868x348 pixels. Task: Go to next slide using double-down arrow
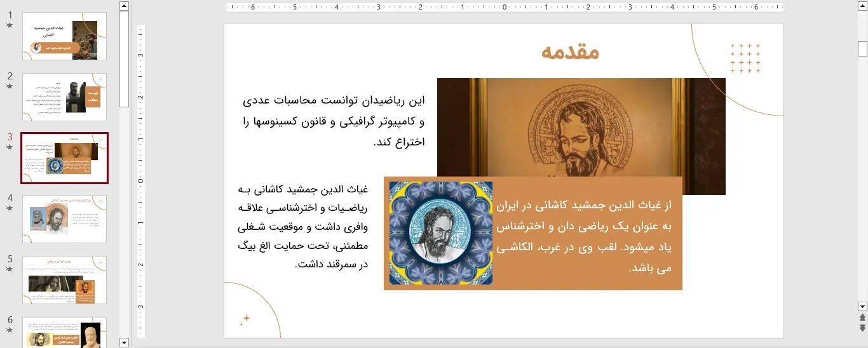(862, 328)
